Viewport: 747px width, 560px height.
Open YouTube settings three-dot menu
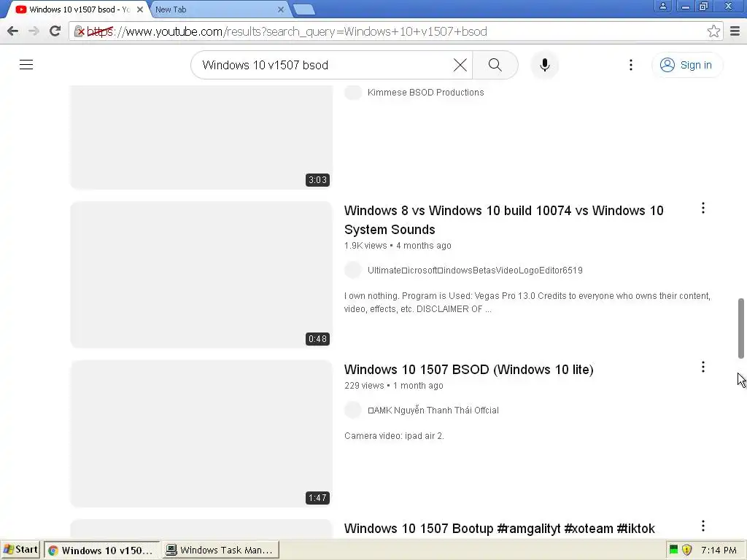(631, 65)
